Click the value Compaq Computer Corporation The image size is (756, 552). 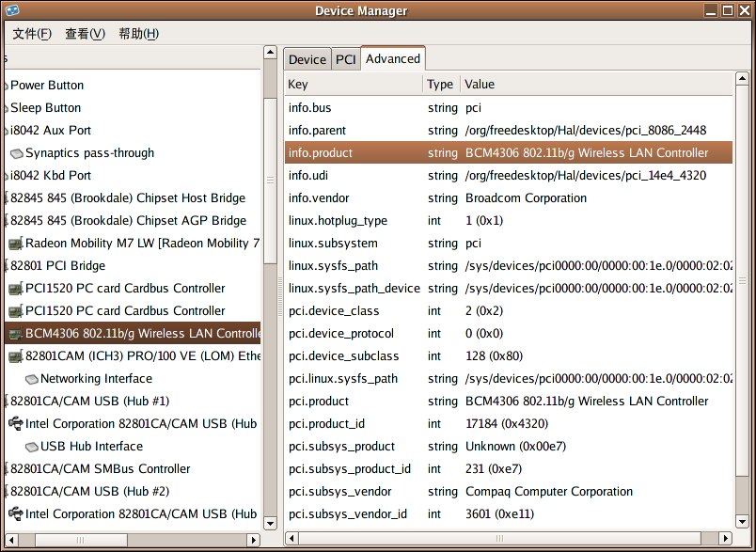click(549, 492)
